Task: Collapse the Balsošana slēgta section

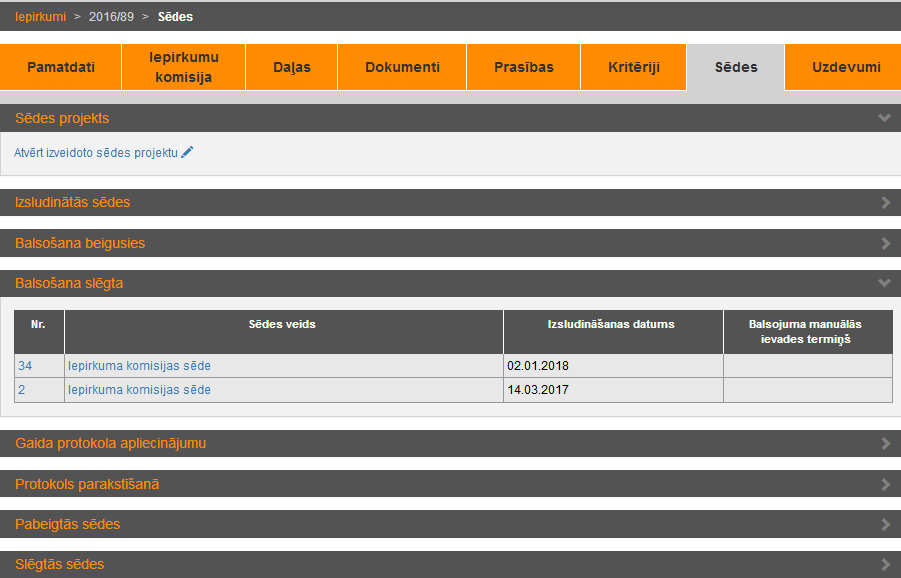Action: [883, 284]
